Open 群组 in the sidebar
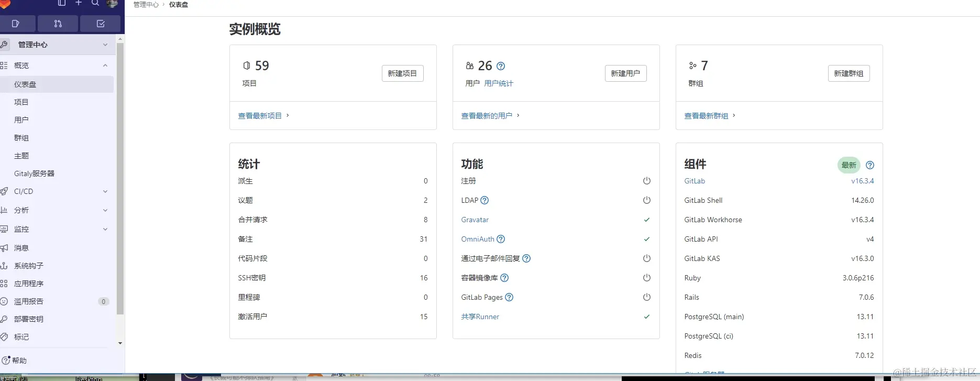The image size is (980, 381). coord(57,138)
